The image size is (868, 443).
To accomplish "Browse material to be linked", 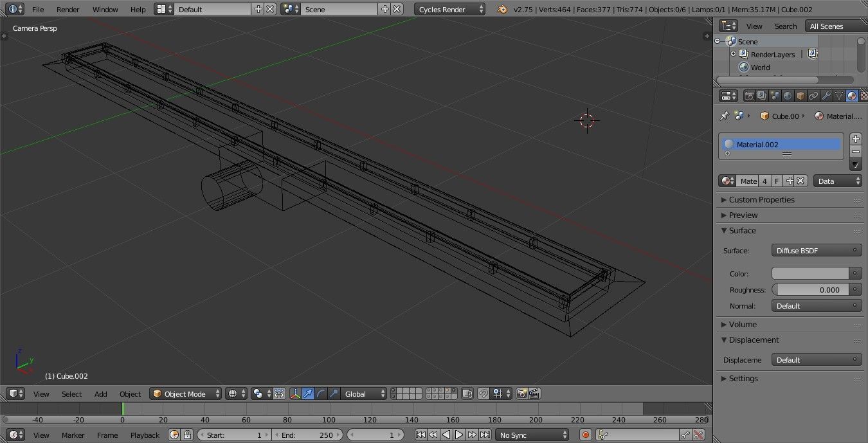I will (x=727, y=181).
